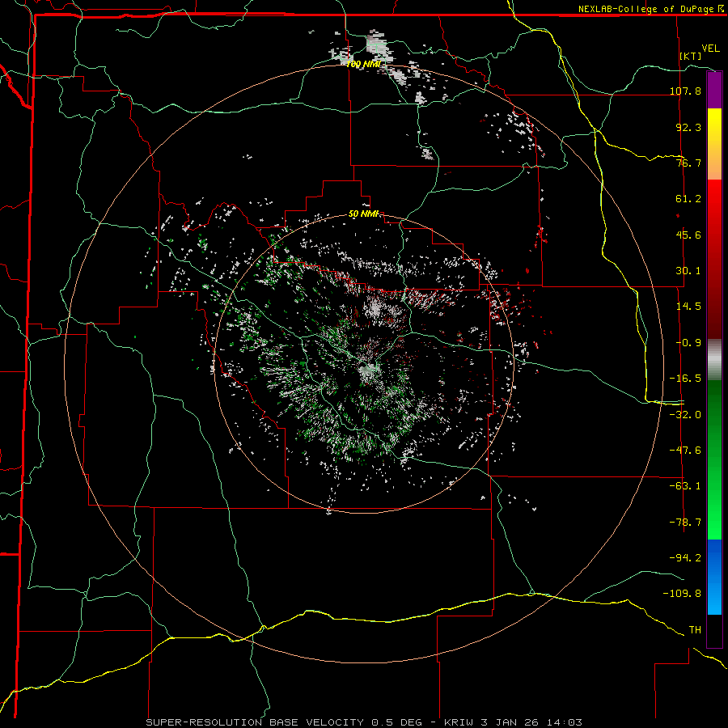Select the -32.0 velocity scale value
The image size is (728, 728).
tap(685, 415)
